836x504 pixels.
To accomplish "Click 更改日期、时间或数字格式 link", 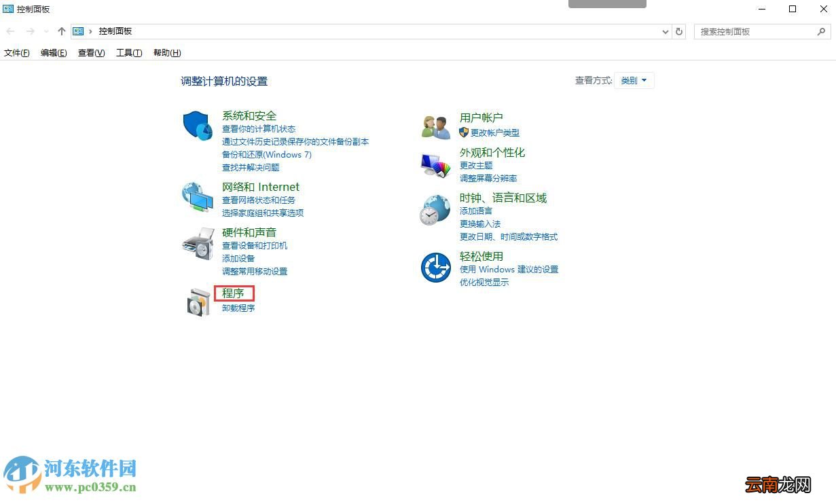I will tap(509, 237).
